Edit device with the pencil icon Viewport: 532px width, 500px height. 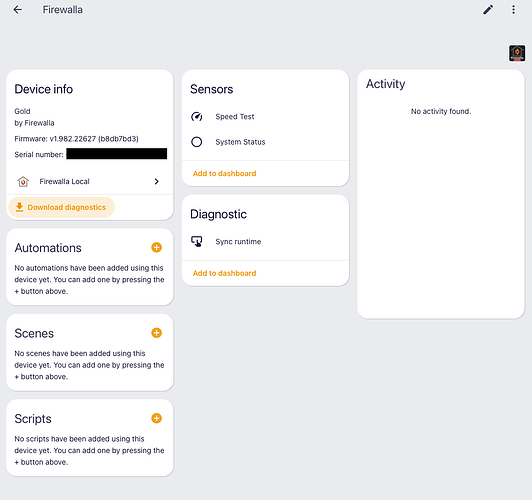pos(488,9)
